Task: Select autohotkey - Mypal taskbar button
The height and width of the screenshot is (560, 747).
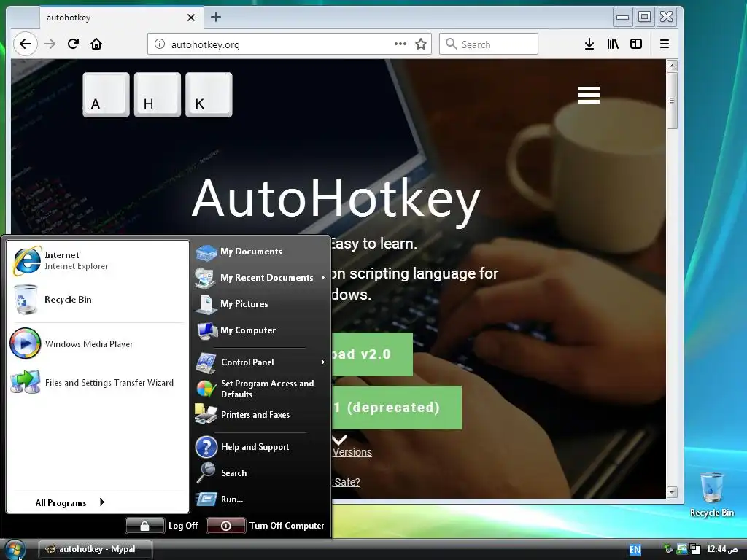Action: [x=96, y=549]
